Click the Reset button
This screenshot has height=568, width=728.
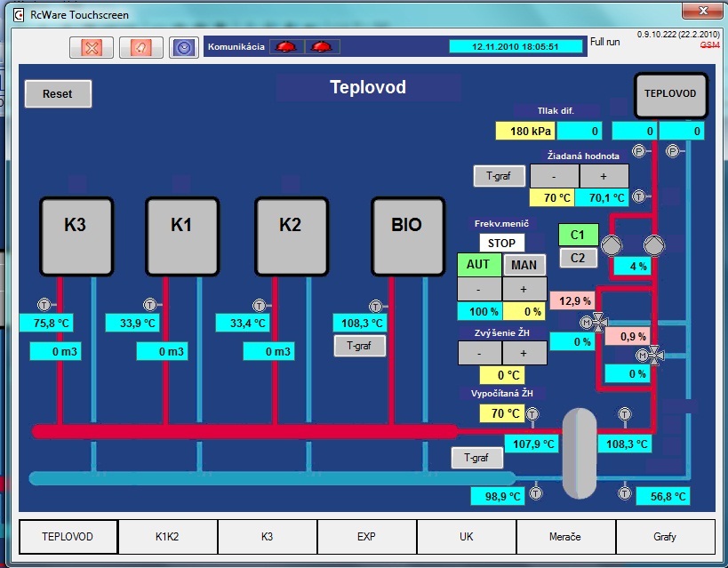point(58,94)
